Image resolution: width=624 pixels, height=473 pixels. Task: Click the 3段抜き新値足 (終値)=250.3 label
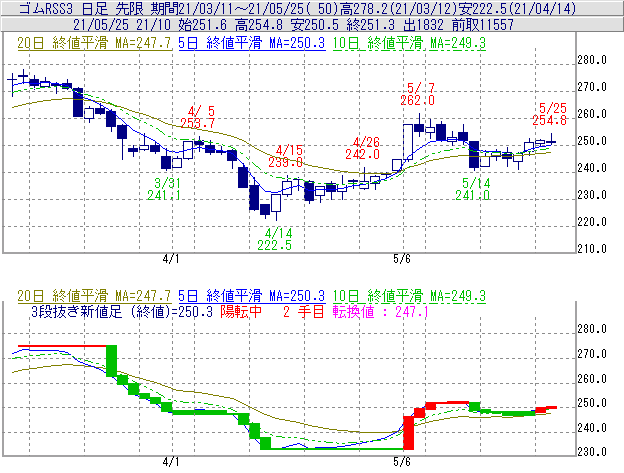coord(122,311)
